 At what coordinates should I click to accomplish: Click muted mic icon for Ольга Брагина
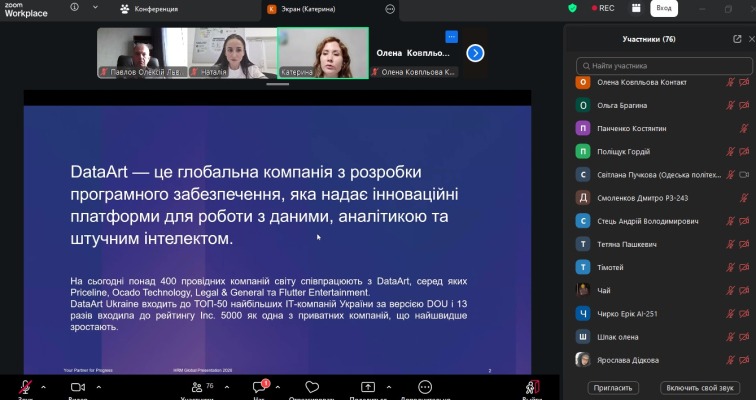pyautogui.click(x=730, y=105)
